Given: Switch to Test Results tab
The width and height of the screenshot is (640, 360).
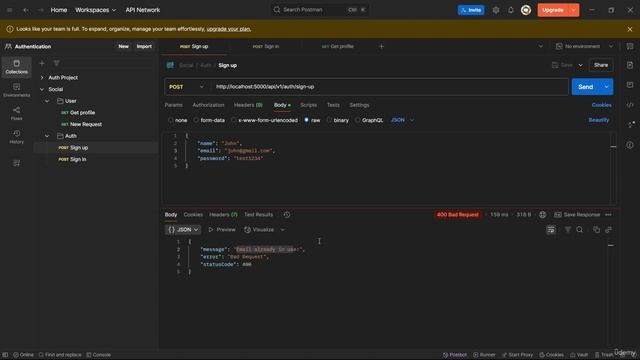Looking at the screenshot, I should click(x=258, y=215).
